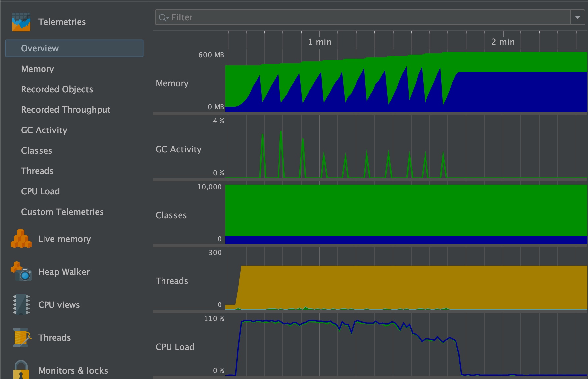Select Threads under Telemetries

[37, 171]
